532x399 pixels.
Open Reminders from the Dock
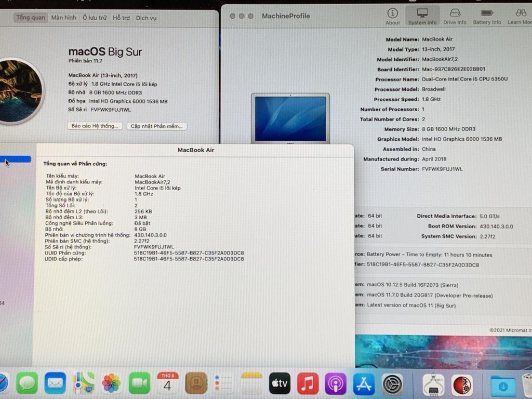tap(223, 383)
